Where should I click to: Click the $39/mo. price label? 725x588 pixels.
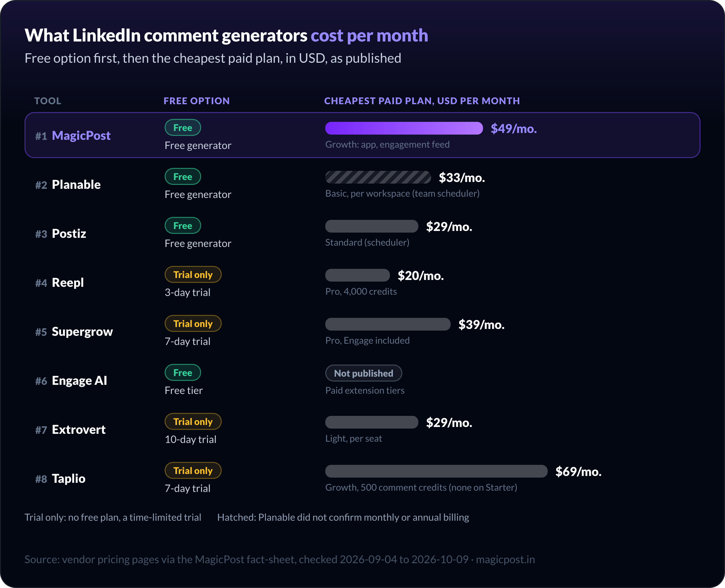click(481, 324)
